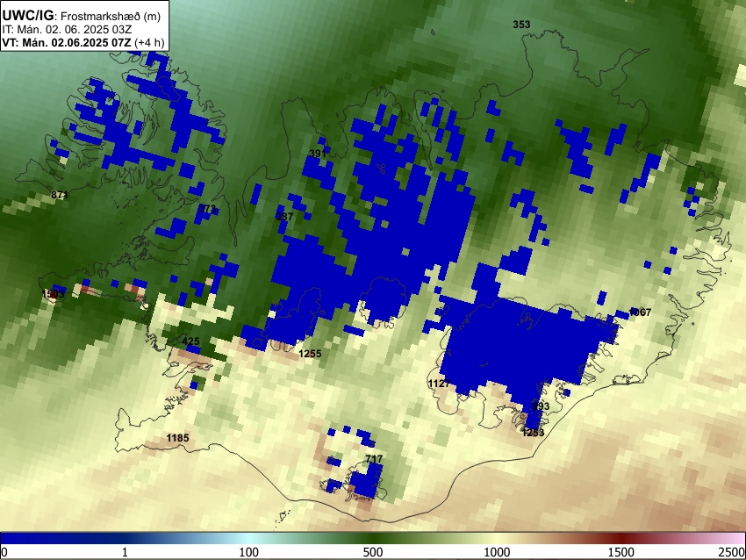Click the map value label 425
The width and height of the screenshot is (746, 560).
pos(190,341)
